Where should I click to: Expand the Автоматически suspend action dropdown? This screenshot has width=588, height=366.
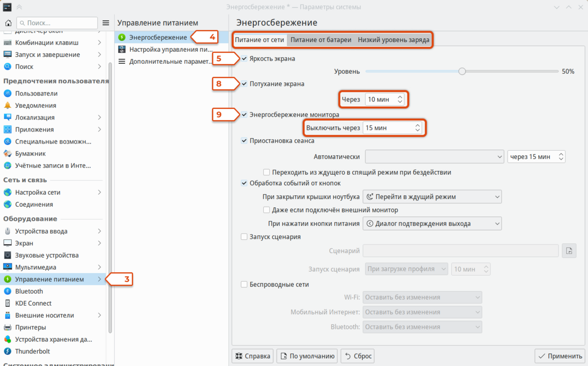pyautogui.click(x=434, y=157)
